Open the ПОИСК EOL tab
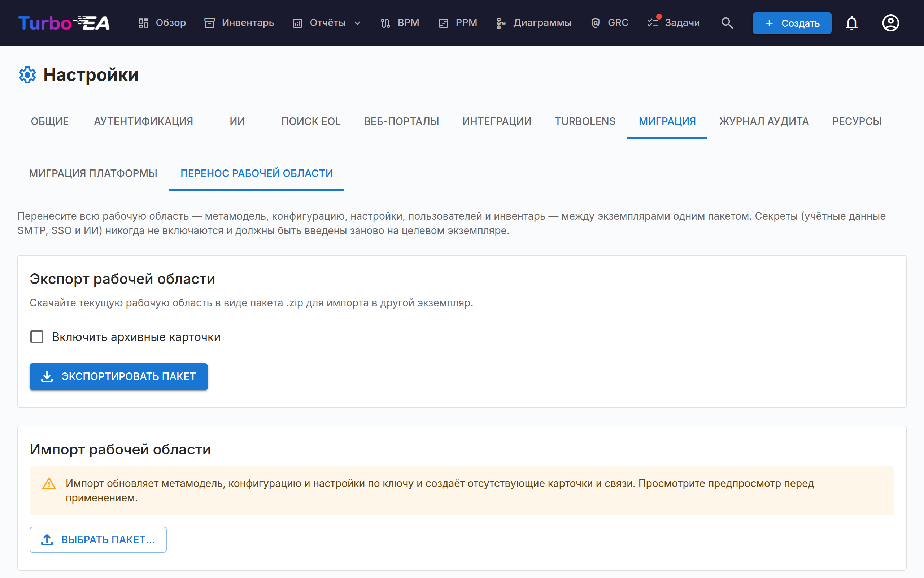This screenshot has width=924, height=578. pyautogui.click(x=311, y=122)
